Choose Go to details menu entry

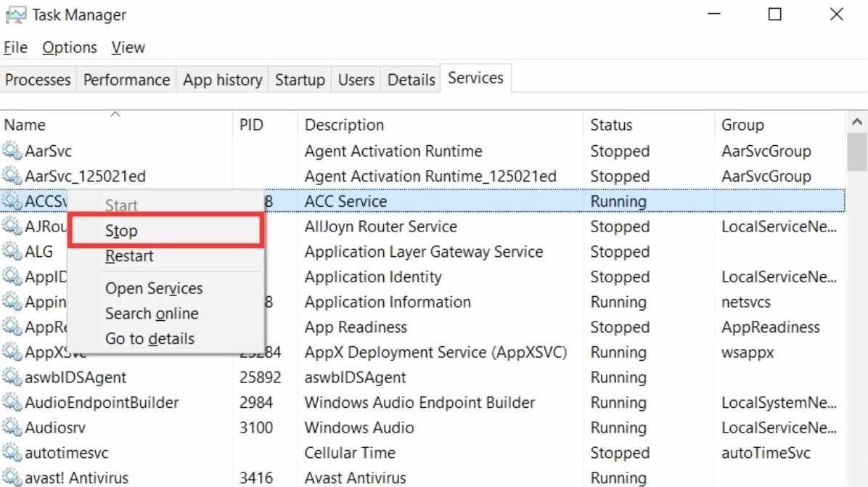[x=150, y=339]
